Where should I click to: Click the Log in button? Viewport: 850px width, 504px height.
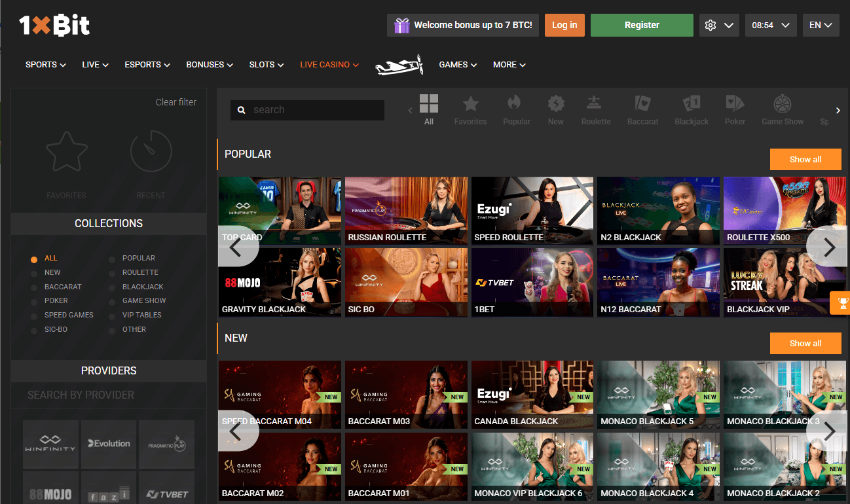564,26
